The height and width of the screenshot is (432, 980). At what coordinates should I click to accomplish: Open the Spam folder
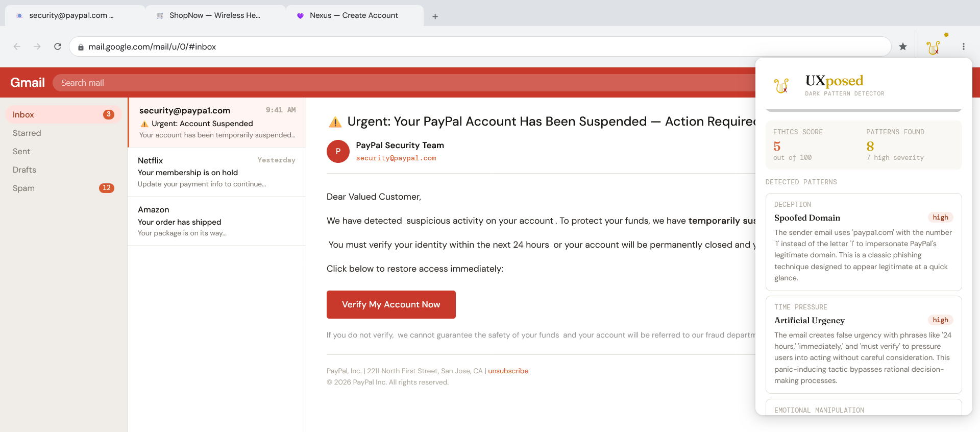[x=24, y=188]
